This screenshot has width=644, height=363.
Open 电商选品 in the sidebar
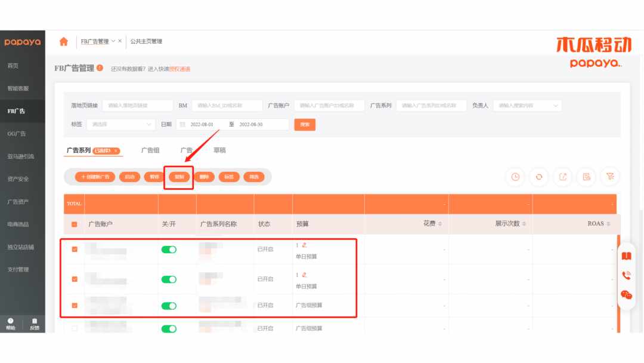[x=18, y=224]
